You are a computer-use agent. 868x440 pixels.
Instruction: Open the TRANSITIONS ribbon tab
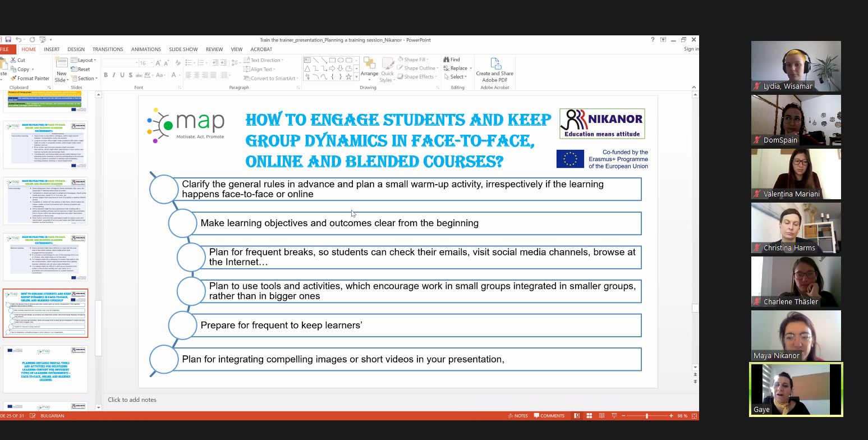point(108,49)
